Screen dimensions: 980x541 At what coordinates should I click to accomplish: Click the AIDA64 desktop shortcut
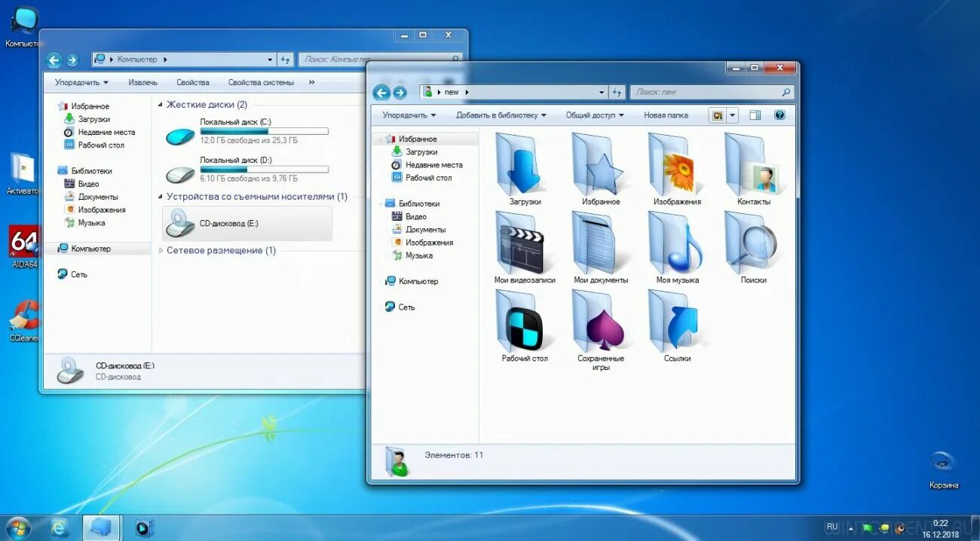[23, 246]
